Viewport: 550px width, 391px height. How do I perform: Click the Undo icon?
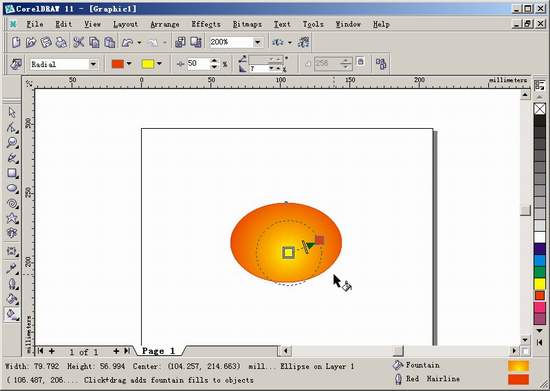point(127,42)
